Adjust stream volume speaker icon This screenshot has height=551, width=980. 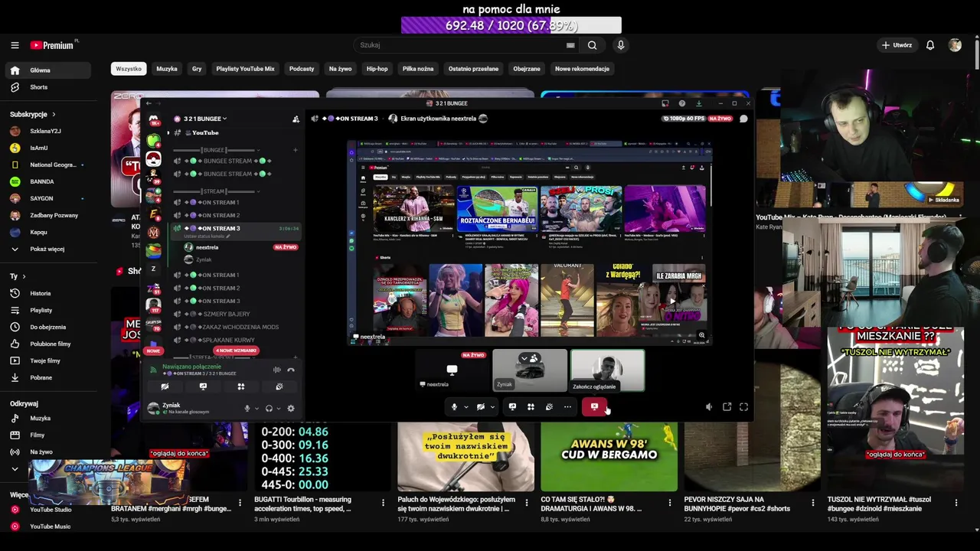click(709, 407)
